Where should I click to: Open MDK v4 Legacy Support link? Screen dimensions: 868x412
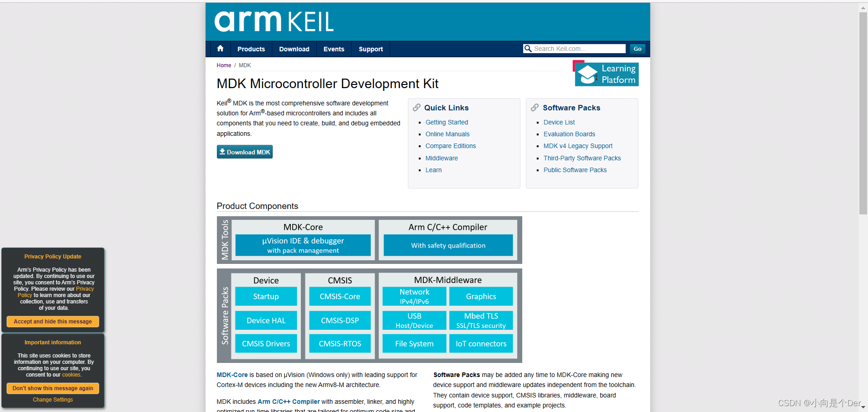[578, 146]
